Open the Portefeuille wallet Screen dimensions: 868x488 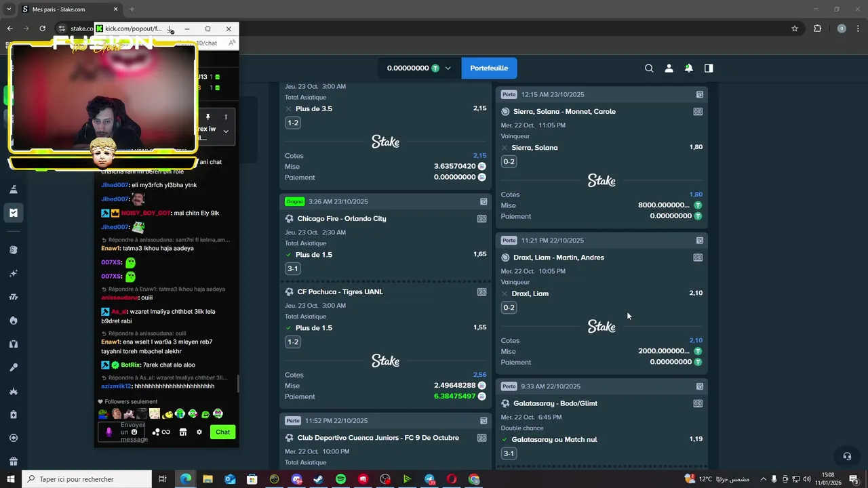tap(489, 68)
